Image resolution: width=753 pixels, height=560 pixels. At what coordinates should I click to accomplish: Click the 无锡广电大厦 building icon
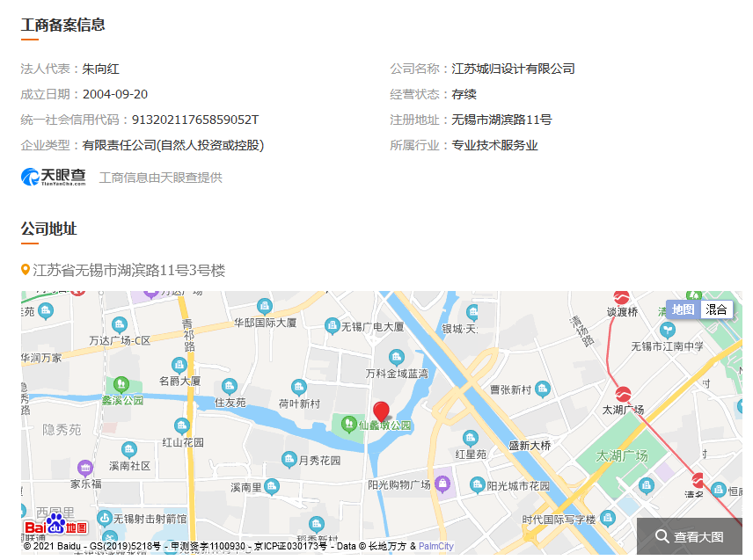[332, 326]
